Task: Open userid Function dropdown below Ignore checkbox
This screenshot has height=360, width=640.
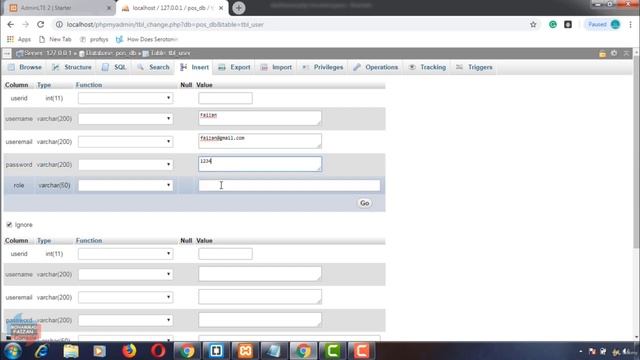Action: click(125, 253)
